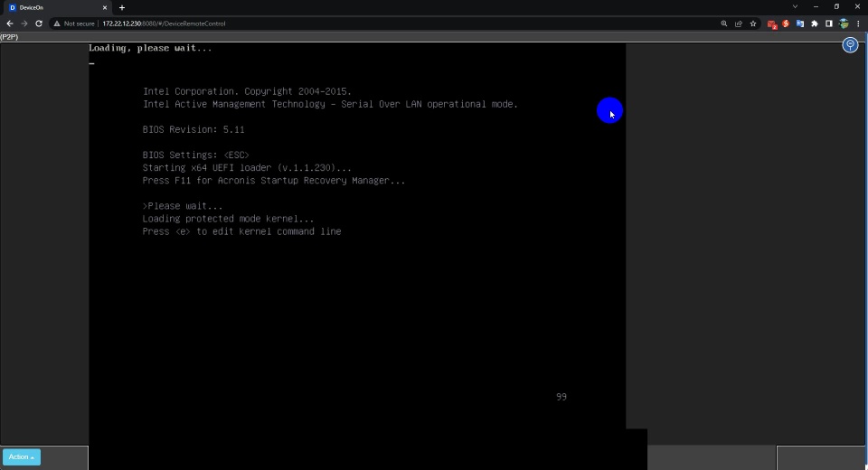868x470 pixels.
Task: Click 'Press <e> to edit kernel command line'
Action: click(x=241, y=231)
